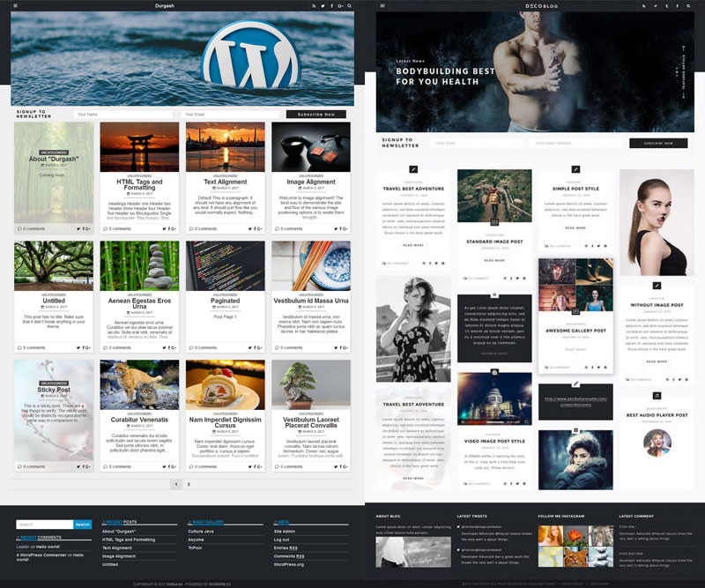Click the Google Plus icon in Durgash header
705x588 pixels.
[340, 6]
